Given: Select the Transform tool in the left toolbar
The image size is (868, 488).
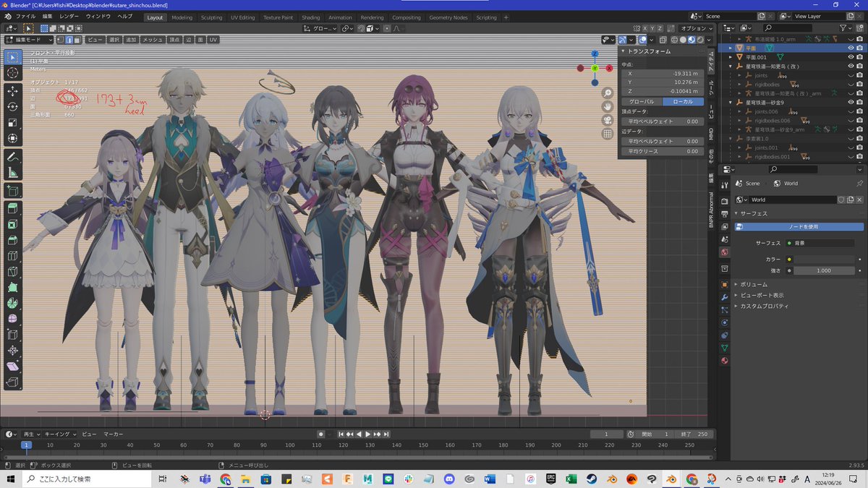Looking at the screenshot, I should coord(13,139).
